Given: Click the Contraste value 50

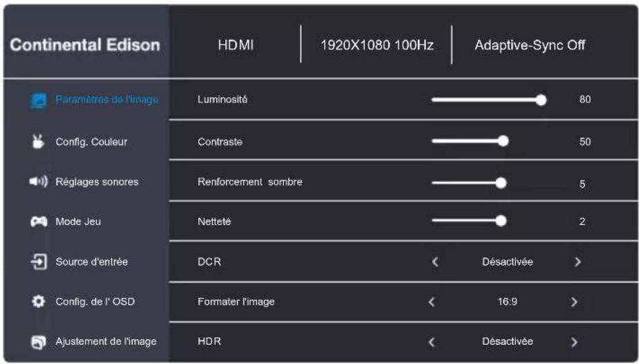Looking at the screenshot, I should tap(585, 142).
